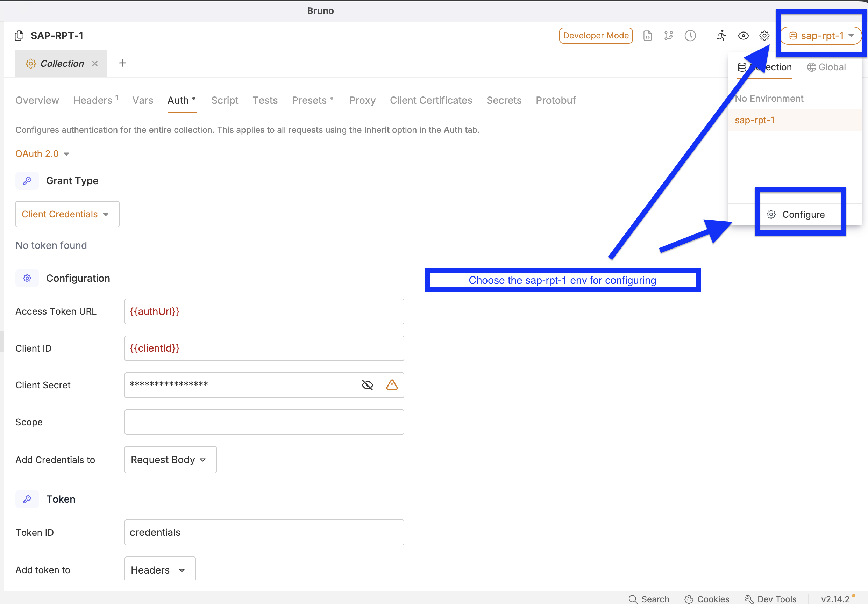Click the Access Token URL field

tap(264, 312)
